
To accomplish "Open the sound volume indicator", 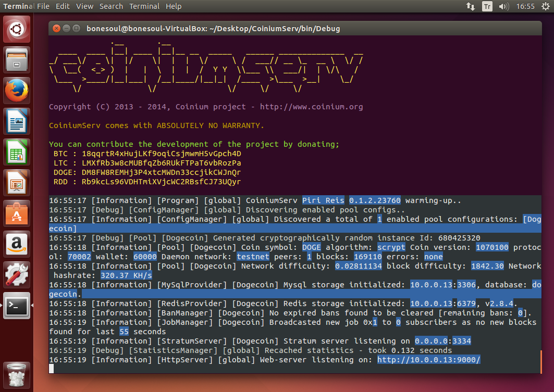I will pyautogui.click(x=504, y=6).
